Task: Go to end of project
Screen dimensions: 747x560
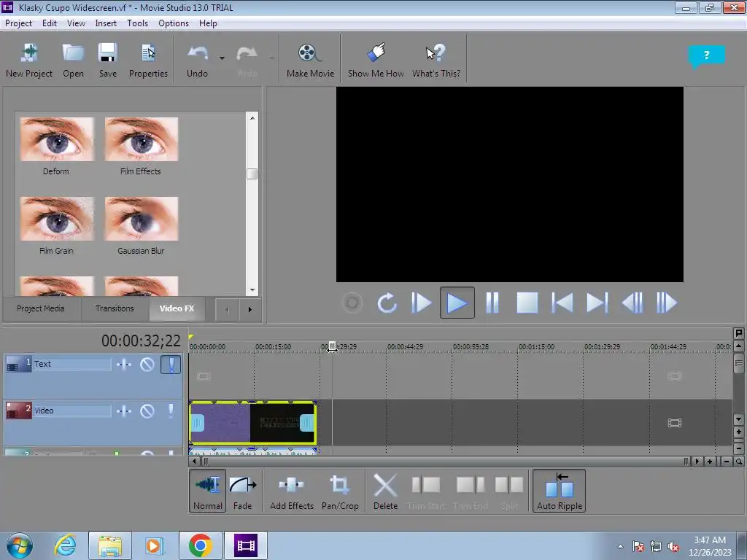Action: (x=597, y=303)
